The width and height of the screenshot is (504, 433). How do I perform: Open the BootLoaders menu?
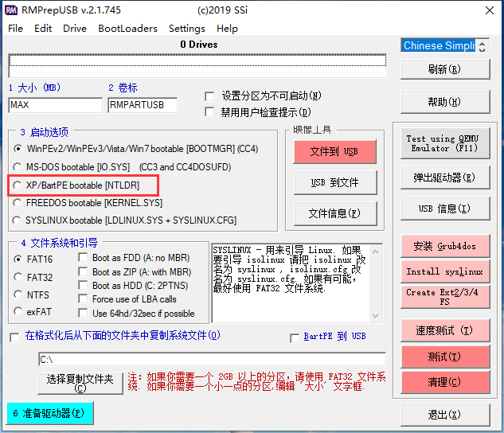pos(127,28)
